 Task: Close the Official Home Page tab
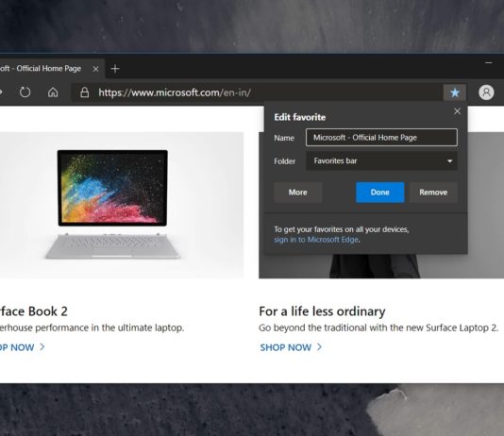point(95,69)
